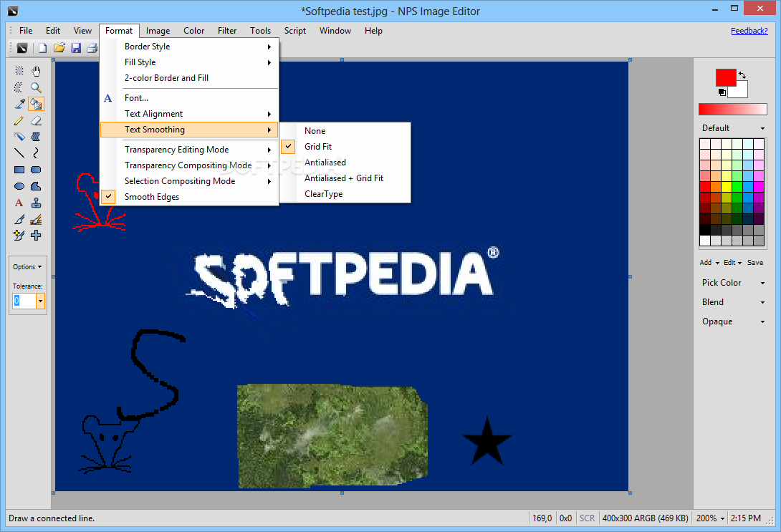Select the plain paintbrush tool
781x532 pixels.
click(19, 219)
